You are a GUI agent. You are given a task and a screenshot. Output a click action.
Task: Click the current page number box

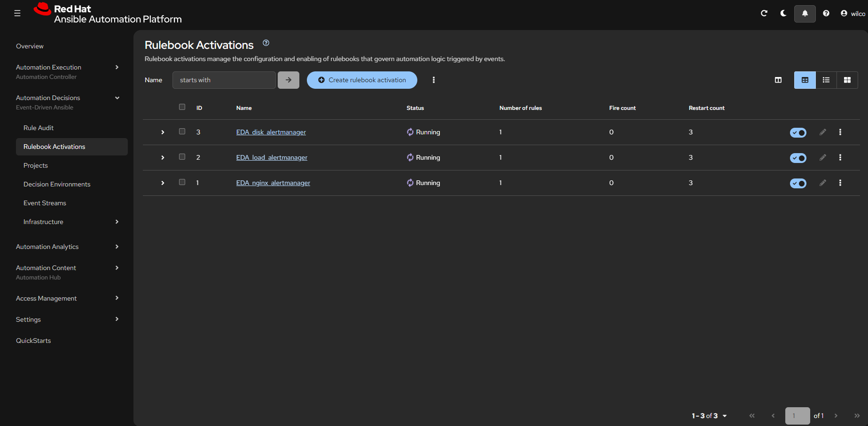798,416
